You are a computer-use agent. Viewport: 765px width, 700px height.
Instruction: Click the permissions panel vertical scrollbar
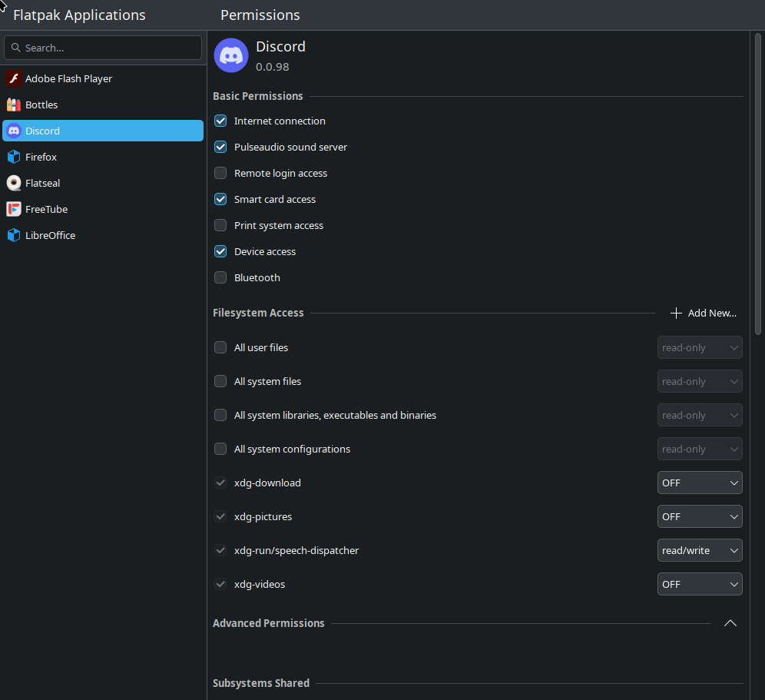757,184
